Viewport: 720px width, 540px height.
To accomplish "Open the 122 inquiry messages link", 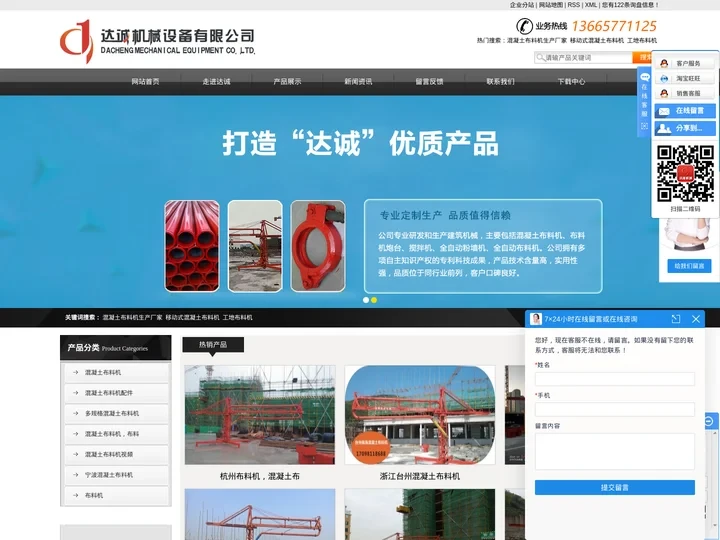I will coord(630,5).
